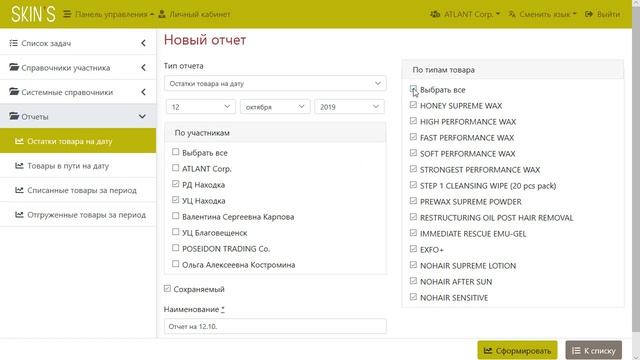Uncheck IMMEDIATE RESCUE EMU-GEL
Image resolution: width=640 pixels, height=360 pixels.
413,233
